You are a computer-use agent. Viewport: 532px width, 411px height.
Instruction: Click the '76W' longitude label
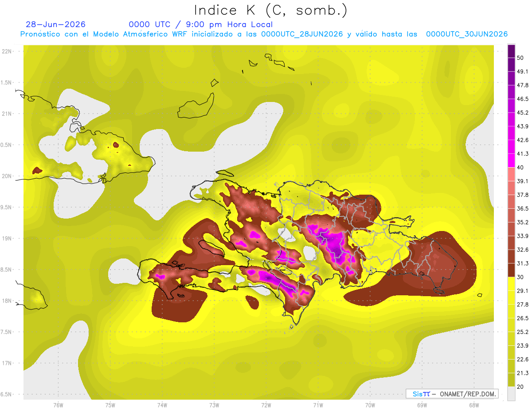point(59,405)
